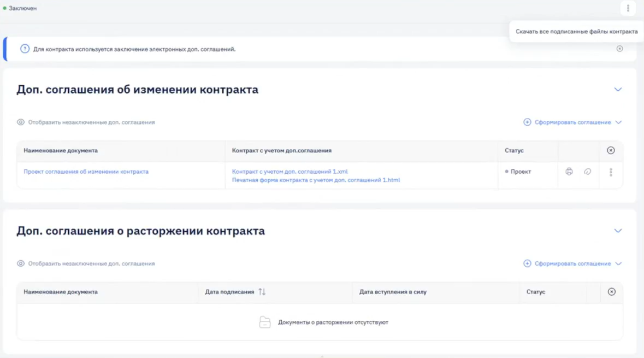Open the draft agreement on contract change link
644x358 pixels.
tap(86, 172)
